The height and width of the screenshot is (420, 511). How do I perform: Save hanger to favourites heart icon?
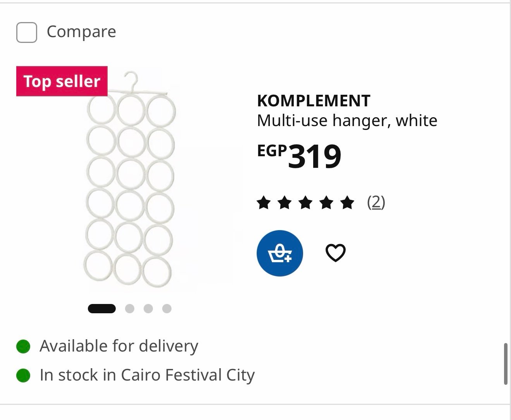[335, 253]
